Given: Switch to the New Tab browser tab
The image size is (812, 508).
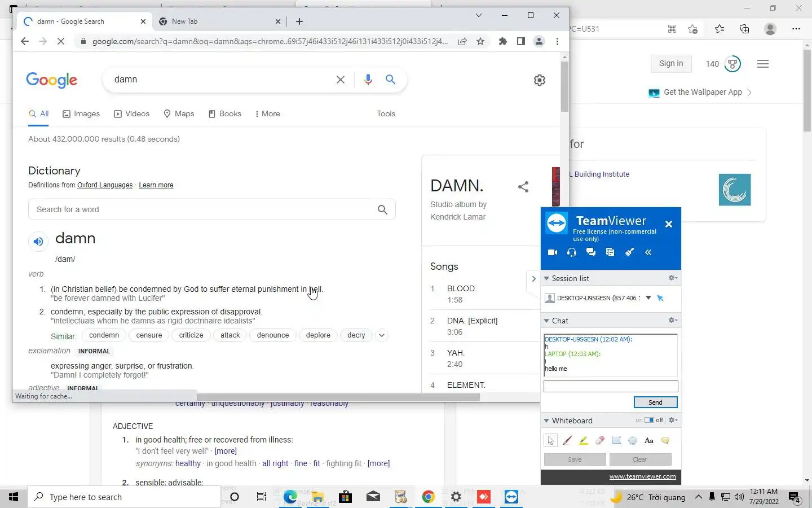Looking at the screenshot, I should pyautogui.click(x=220, y=21).
